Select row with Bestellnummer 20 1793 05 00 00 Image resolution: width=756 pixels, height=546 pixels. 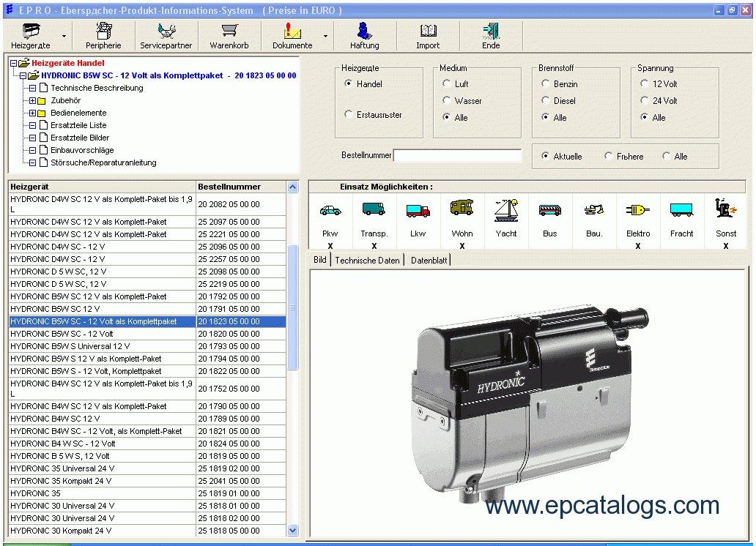pyautogui.click(x=147, y=346)
